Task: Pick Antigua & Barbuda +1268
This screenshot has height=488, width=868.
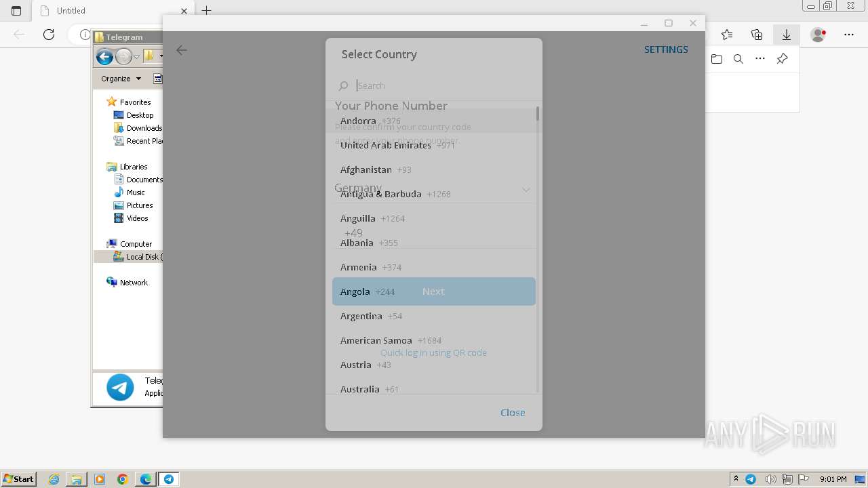Action: [x=434, y=194]
